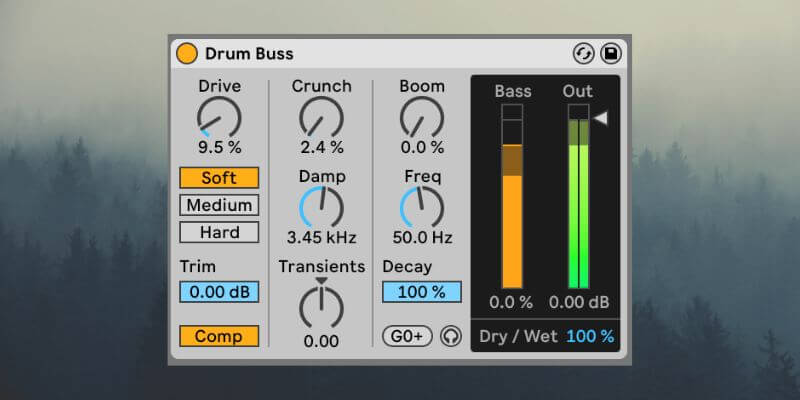This screenshot has height=400, width=800.
Task: Click the Out meter threshold arrow
Action: 601,119
